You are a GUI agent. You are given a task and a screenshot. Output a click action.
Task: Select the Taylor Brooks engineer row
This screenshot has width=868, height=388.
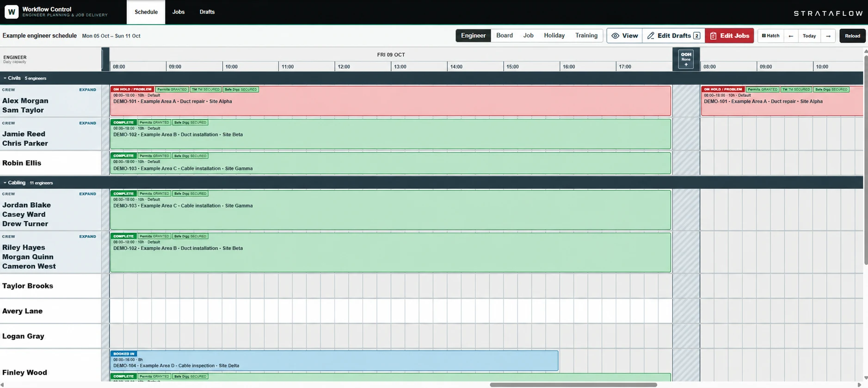click(x=431, y=286)
